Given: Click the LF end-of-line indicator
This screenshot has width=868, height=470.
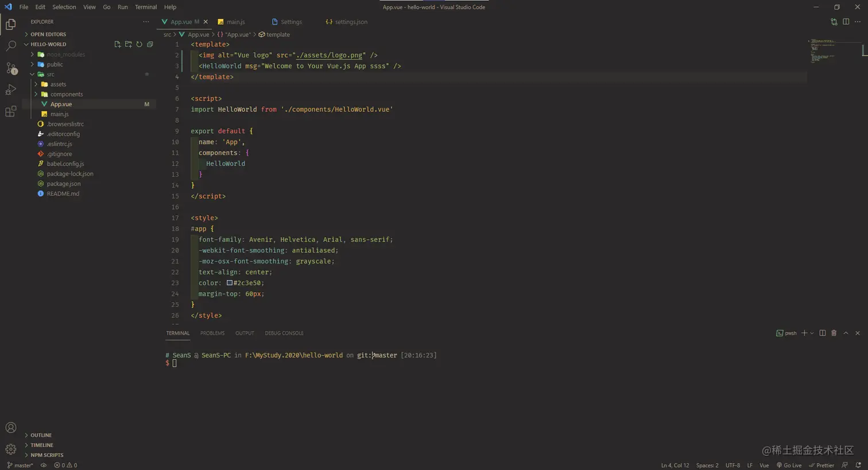Looking at the screenshot, I should click(x=750, y=465).
